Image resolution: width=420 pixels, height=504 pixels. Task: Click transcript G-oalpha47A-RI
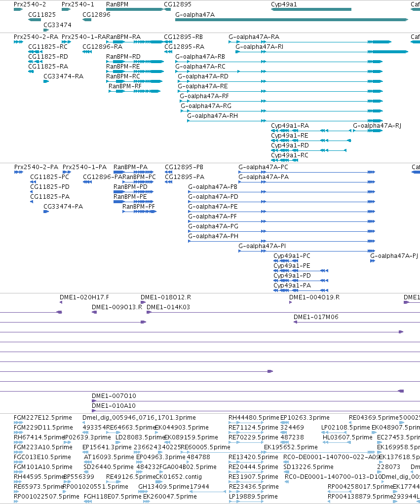[x=259, y=47]
